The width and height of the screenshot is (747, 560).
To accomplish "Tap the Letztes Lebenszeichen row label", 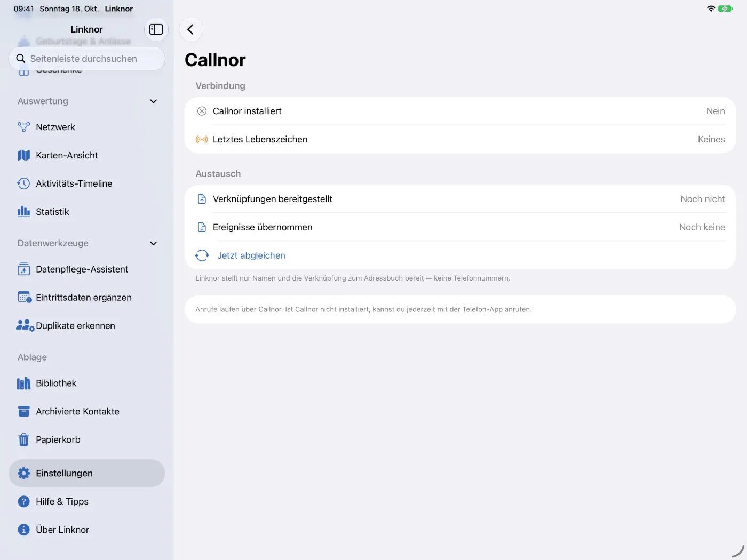I will click(x=260, y=139).
